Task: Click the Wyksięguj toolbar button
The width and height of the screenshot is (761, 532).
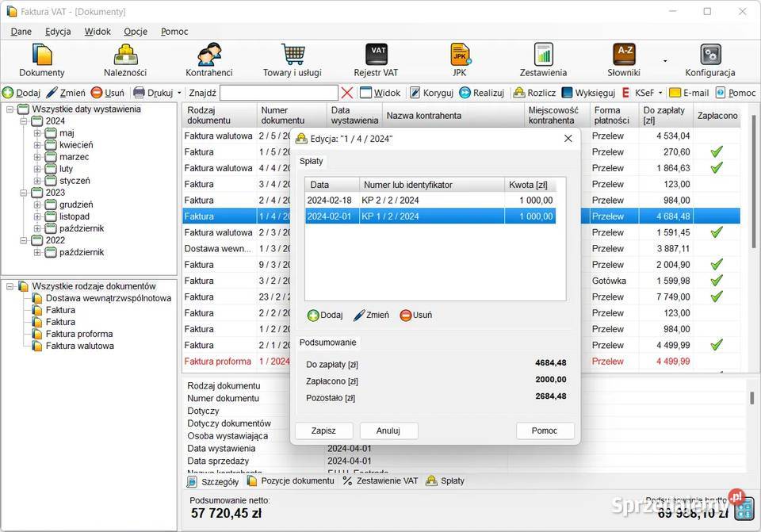Action: 588,92
